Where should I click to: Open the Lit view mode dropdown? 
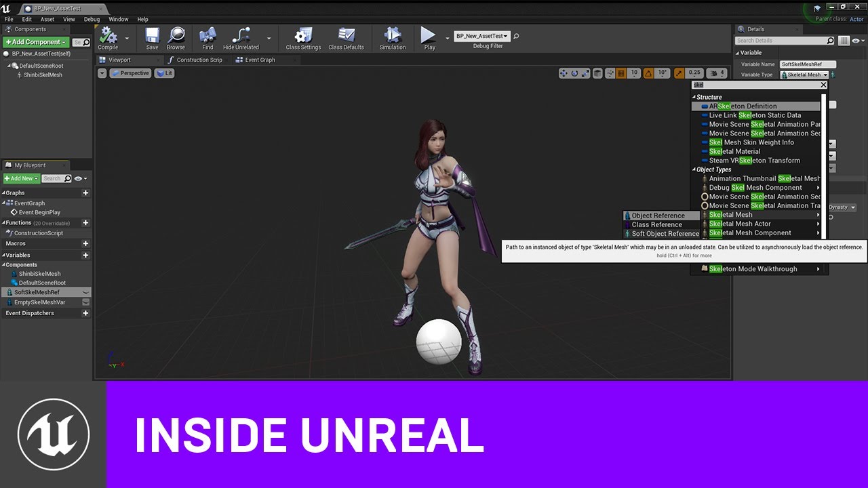(164, 73)
